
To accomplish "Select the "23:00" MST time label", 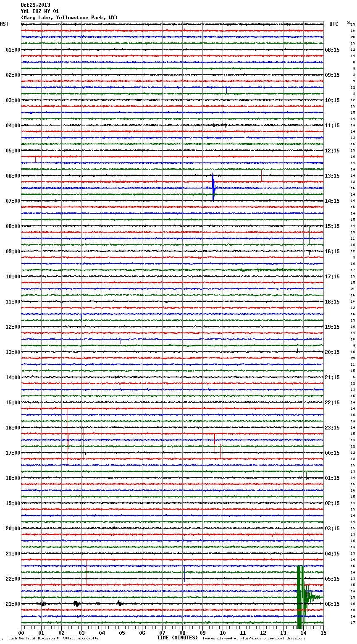I will click(13, 604).
